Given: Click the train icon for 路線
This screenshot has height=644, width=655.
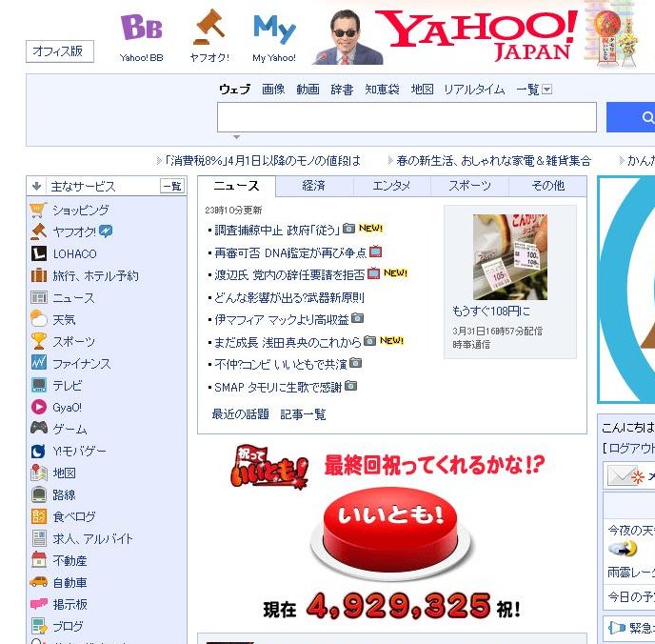Looking at the screenshot, I should click(38, 494).
